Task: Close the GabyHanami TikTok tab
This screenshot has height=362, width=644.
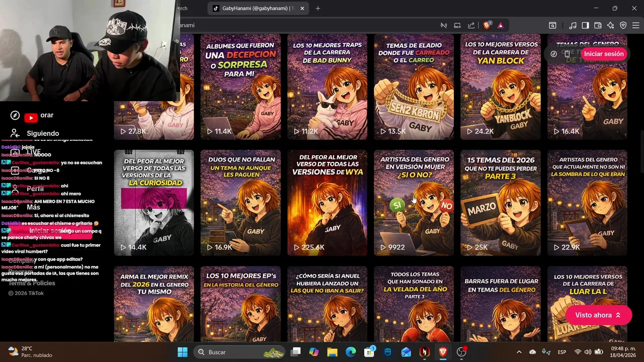Action: coord(303,8)
